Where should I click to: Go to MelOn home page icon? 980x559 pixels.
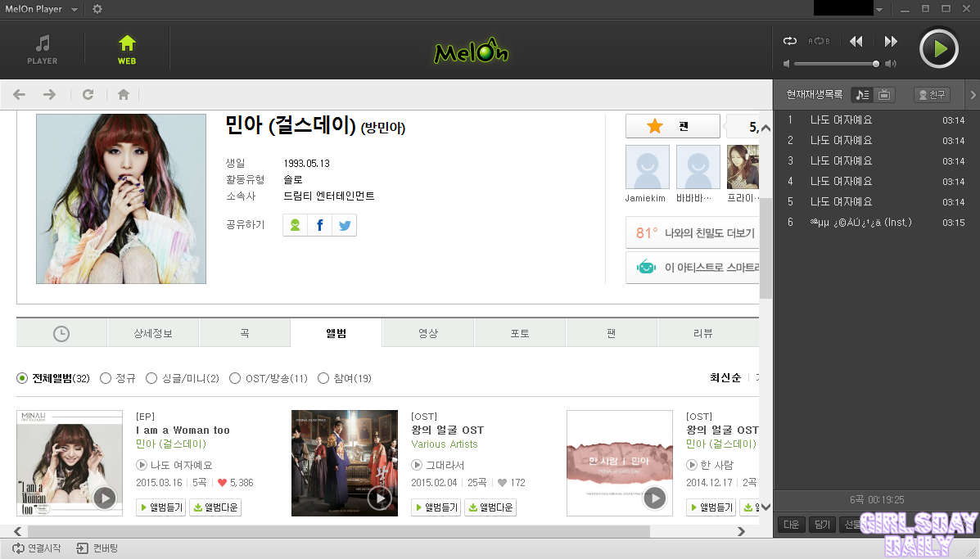click(x=123, y=94)
